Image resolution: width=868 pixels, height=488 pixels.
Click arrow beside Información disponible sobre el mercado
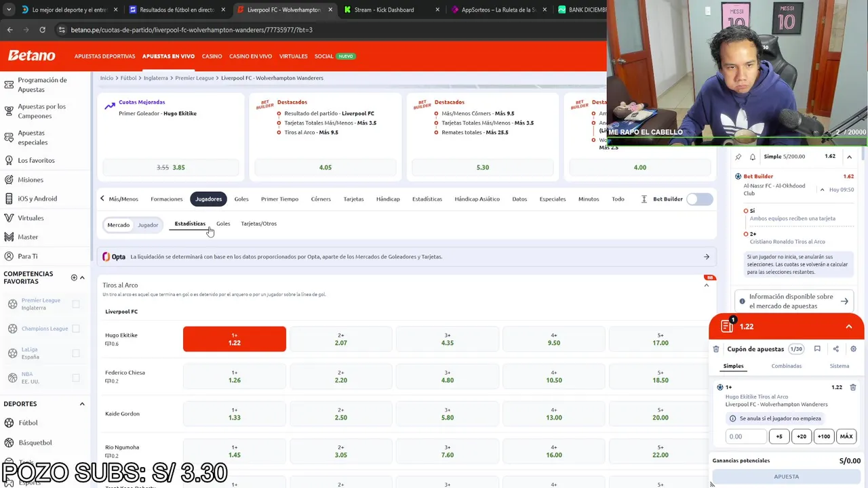point(844,301)
